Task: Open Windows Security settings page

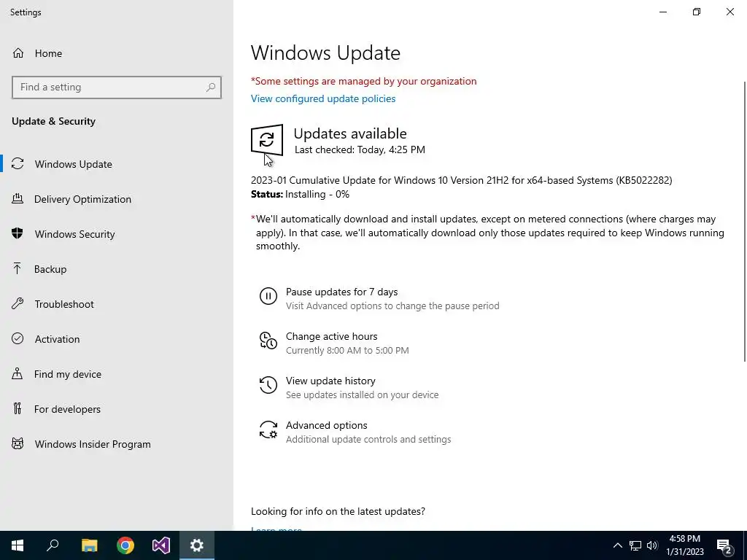Action: point(117,234)
